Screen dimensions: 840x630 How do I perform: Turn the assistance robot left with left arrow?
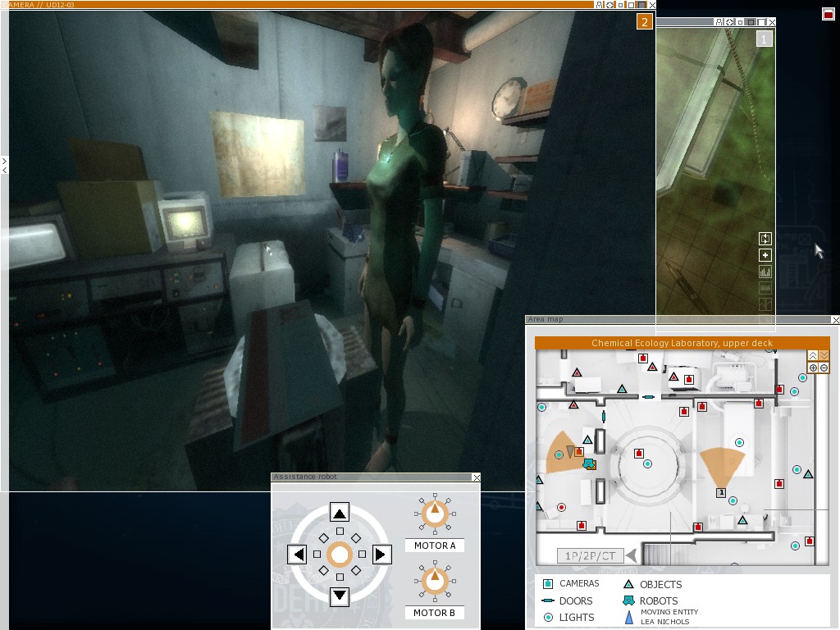tap(297, 555)
